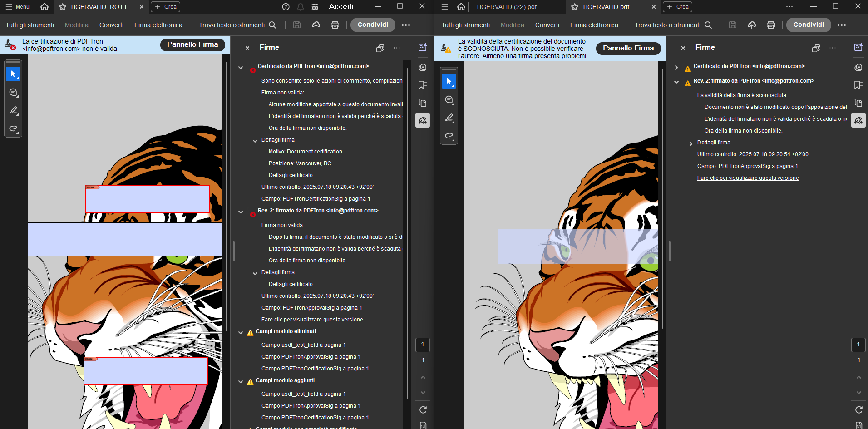Collapse Campi modulo eliminati section
The height and width of the screenshot is (429, 868).
coord(241,332)
